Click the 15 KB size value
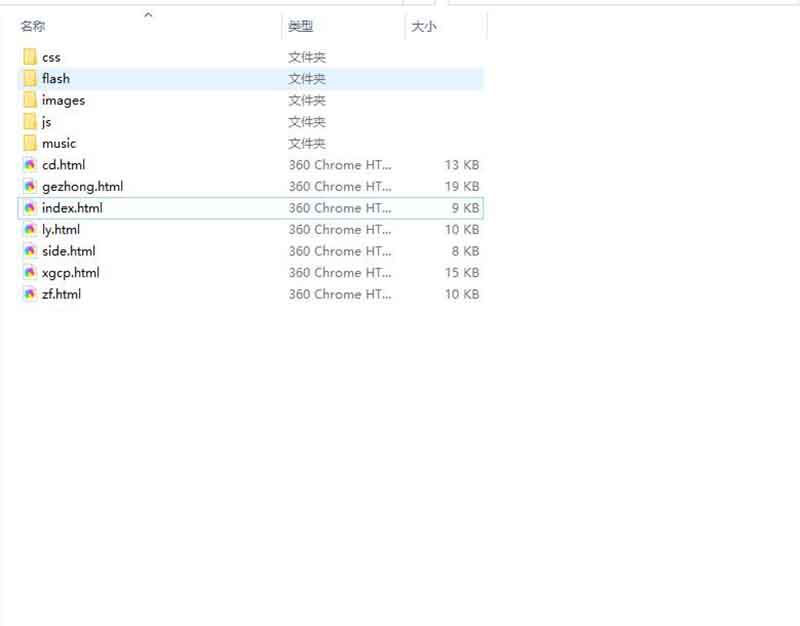The image size is (800, 626). (462, 272)
